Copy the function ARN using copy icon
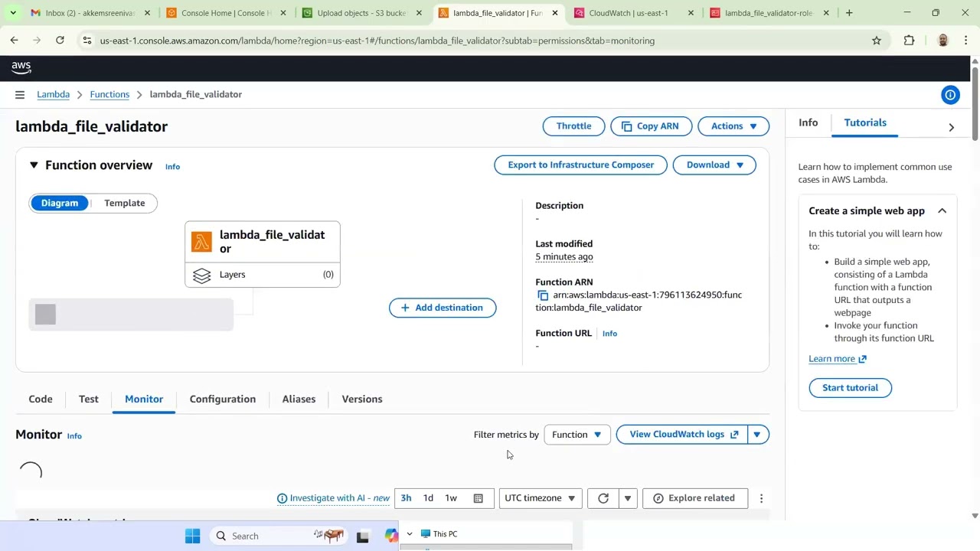Viewport: 980px width, 551px height. click(543, 295)
